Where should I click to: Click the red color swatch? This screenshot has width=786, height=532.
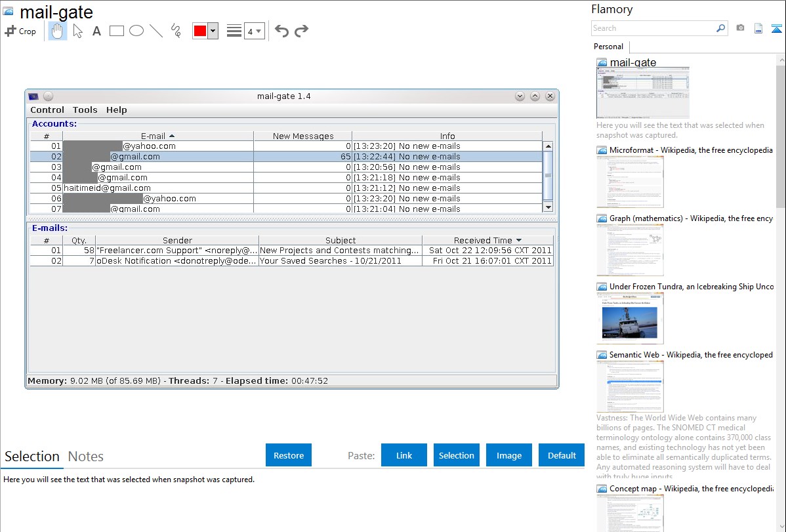tap(200, 31)
